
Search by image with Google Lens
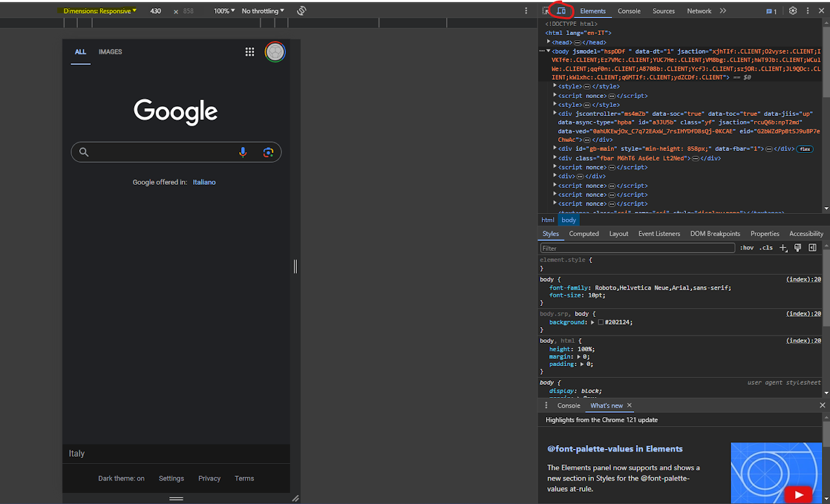click(x=268, y=152)
